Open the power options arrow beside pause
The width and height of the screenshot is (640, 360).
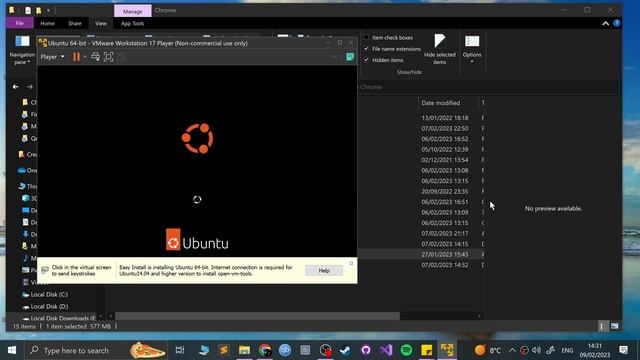(85, 57)
